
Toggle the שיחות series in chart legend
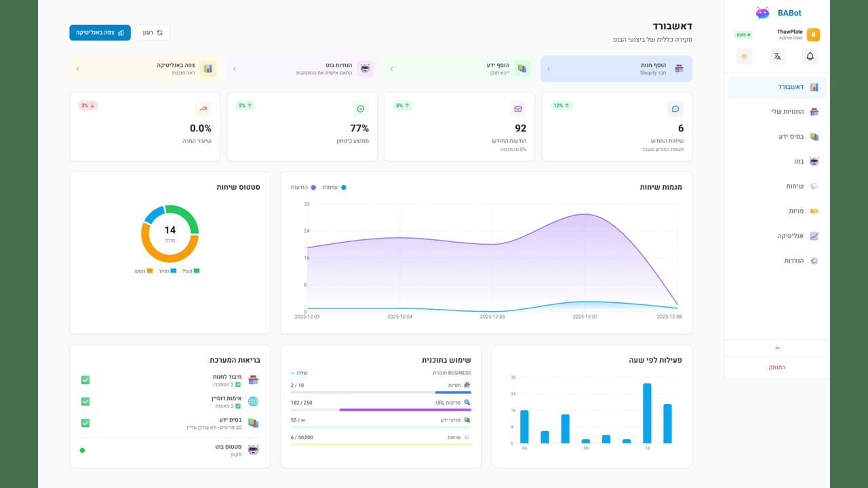(x=334, y=187)
